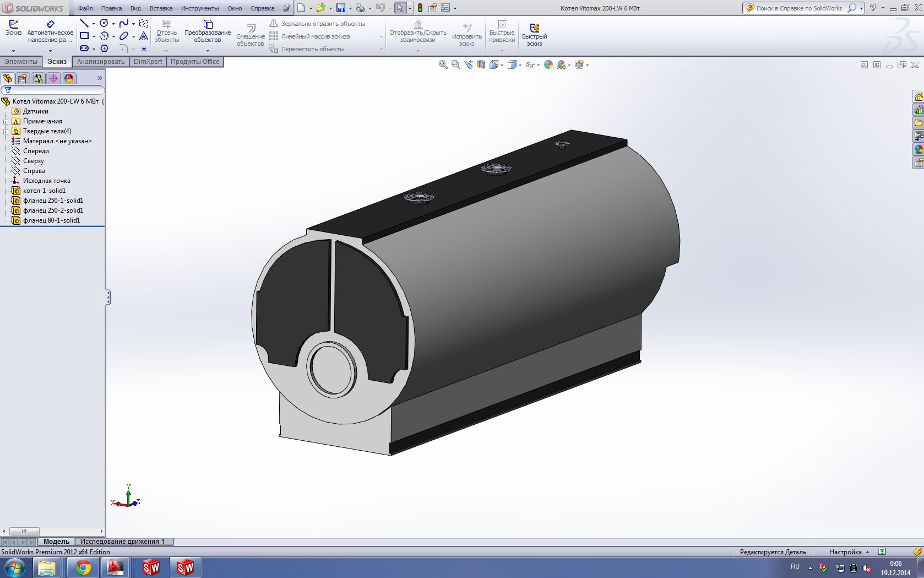
Task: Click Линейный массив эскиза button
Action: coord(309,36)
